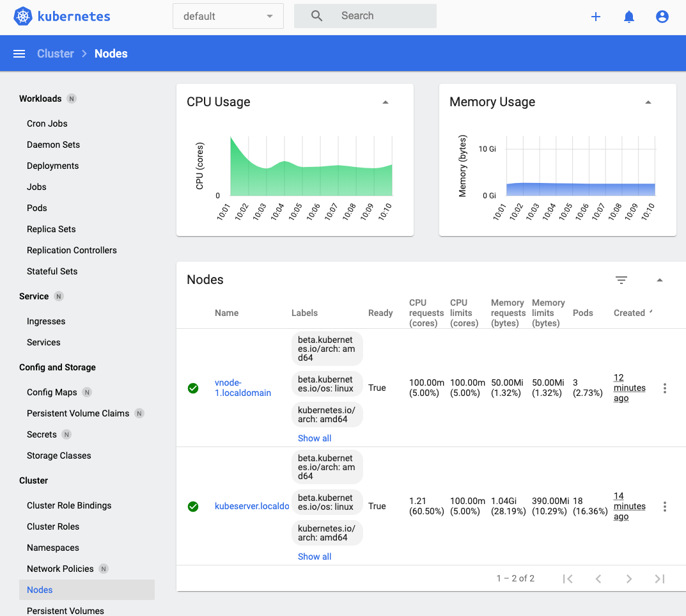Image resolution: width=686 pixels, height=616 pixels.
Task: Open the kebab menu for kubeserver node
Action: click(664, 506)
